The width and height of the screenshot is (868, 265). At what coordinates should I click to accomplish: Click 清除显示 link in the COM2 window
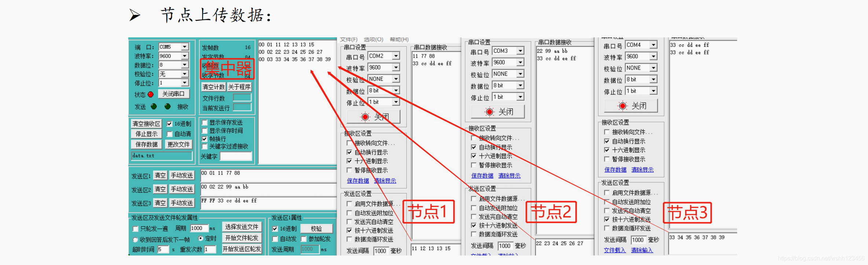(x=385, y=181)
